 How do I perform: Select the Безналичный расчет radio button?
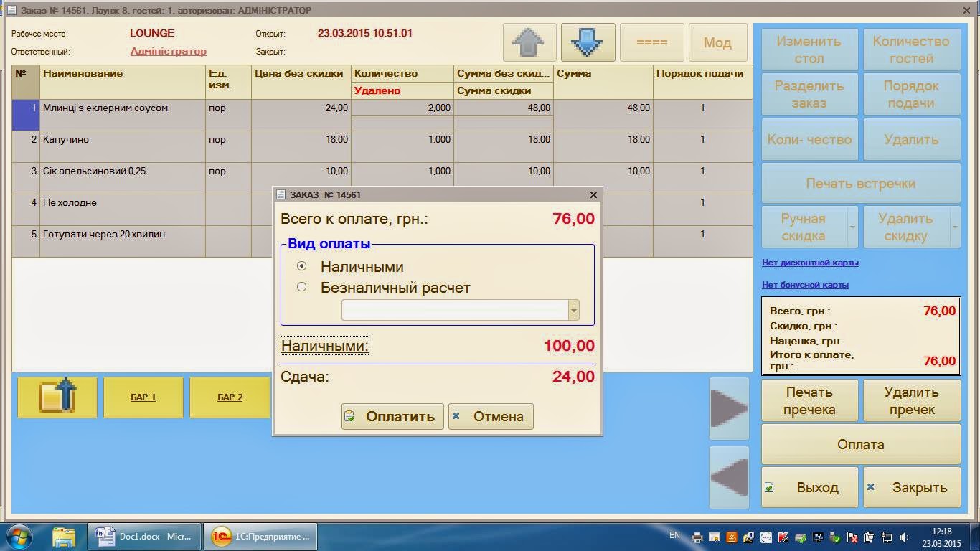tap(301, 287)
